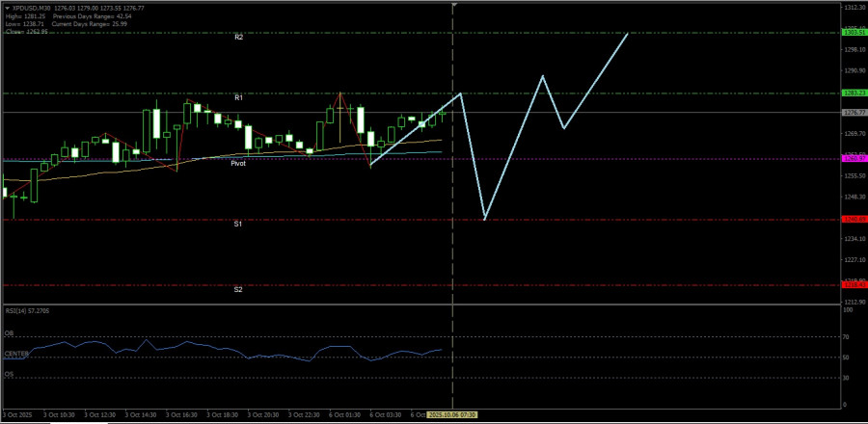Click the R2 resistance level label
The width and height of the screenshot is (868, 424).
238,37
